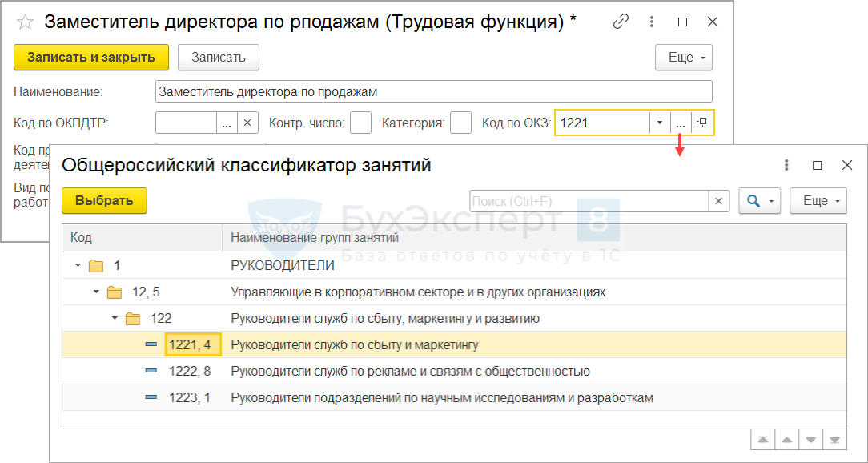Sort by Наименование групп занятий header

pyautogui.click(x=534, y=238)
